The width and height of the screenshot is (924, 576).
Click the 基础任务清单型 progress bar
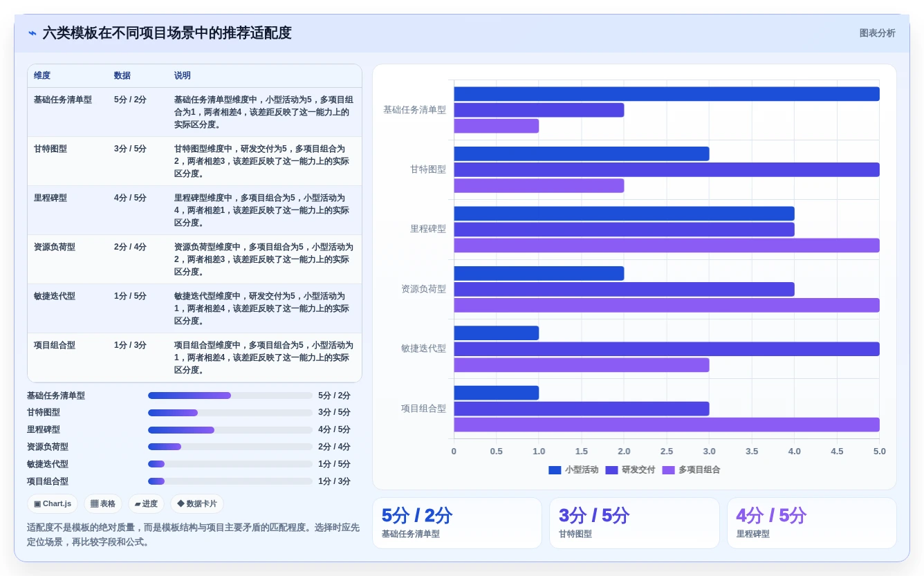point(230,396)
